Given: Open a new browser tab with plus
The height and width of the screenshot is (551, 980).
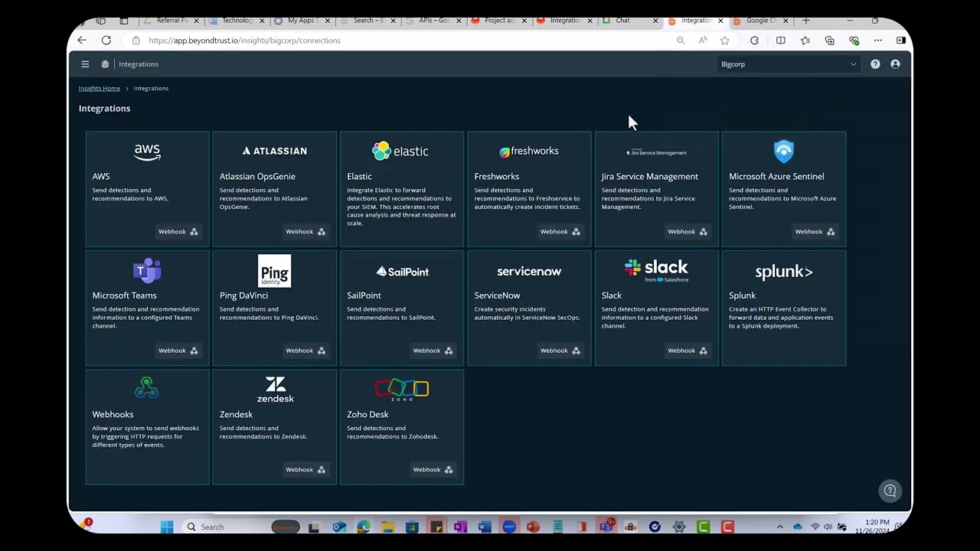Looking at the screenshot, I should (805, 21).
